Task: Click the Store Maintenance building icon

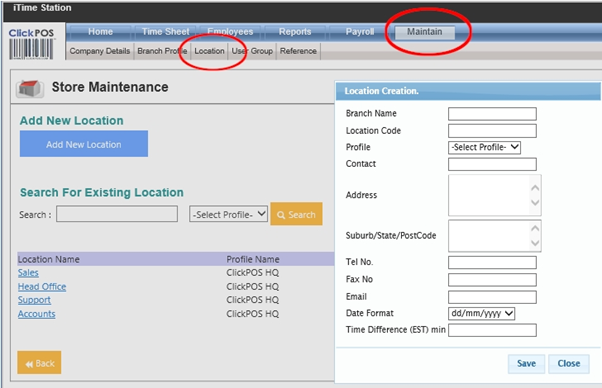Action: 29,88
